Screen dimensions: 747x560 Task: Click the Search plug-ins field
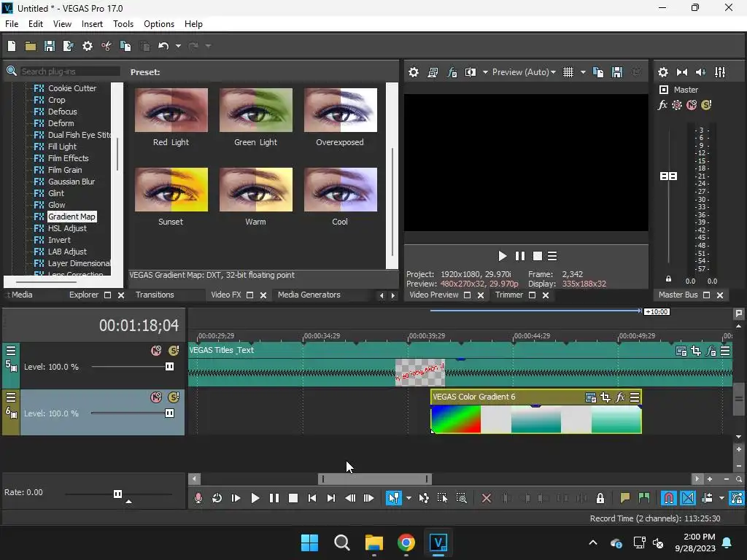pyautogui.click(x=69, y=71)
